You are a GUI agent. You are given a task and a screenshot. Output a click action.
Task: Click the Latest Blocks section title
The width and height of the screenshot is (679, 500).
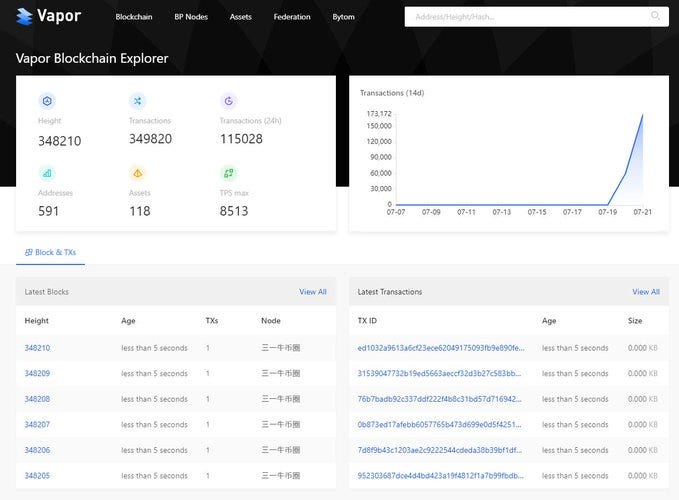(46, 292)
